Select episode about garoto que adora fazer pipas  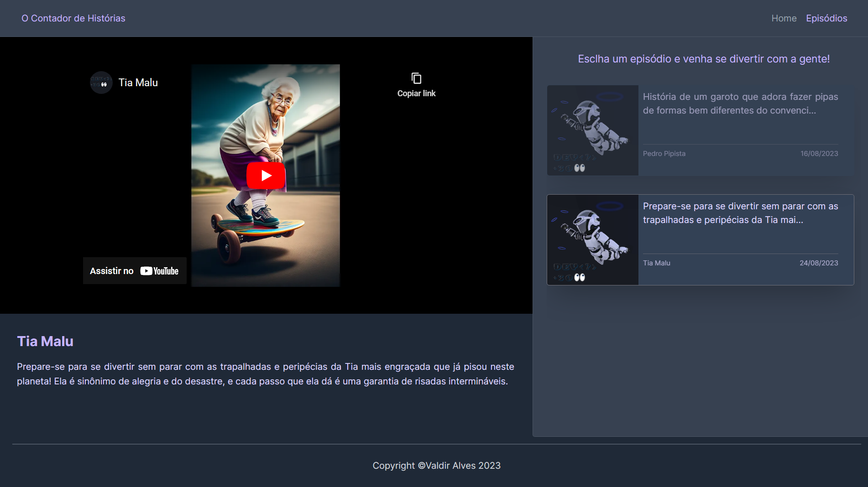(740, 104)
